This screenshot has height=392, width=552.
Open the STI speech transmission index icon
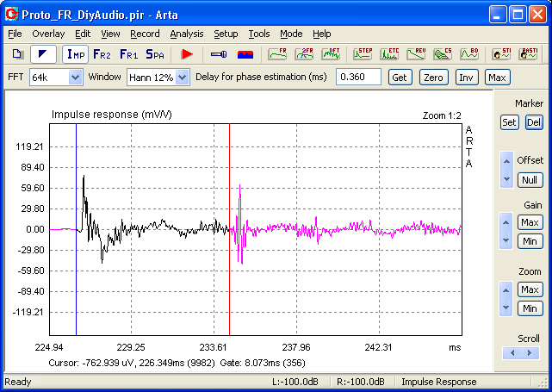click(x=501, y=54)
